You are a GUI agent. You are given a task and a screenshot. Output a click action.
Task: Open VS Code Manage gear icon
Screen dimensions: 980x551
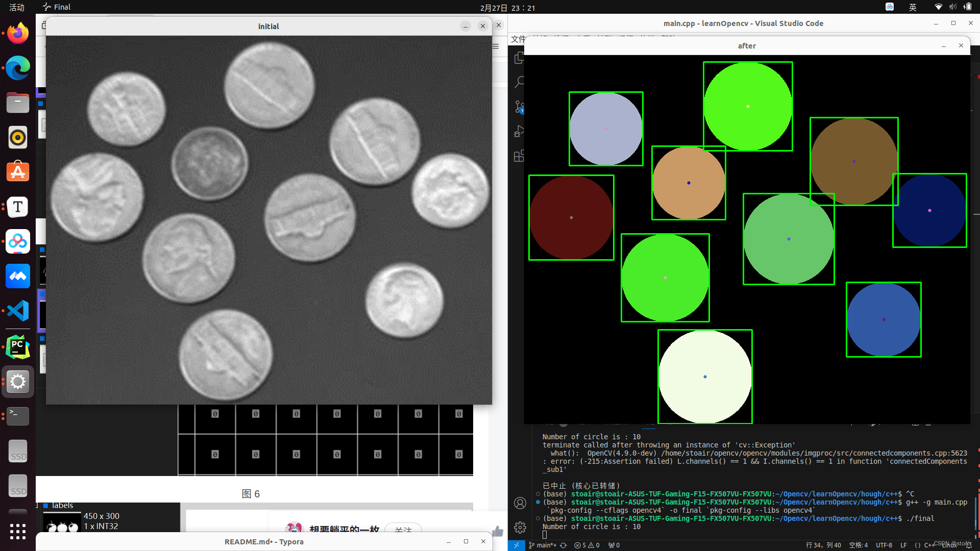click(x=520, y=528)
